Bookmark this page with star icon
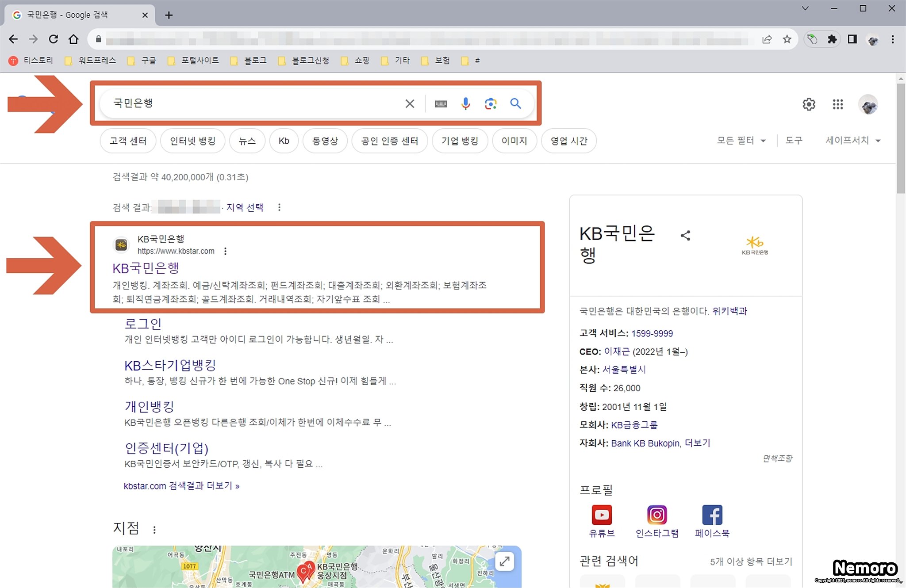The image size is (906, 588). [x=787, y=39]
